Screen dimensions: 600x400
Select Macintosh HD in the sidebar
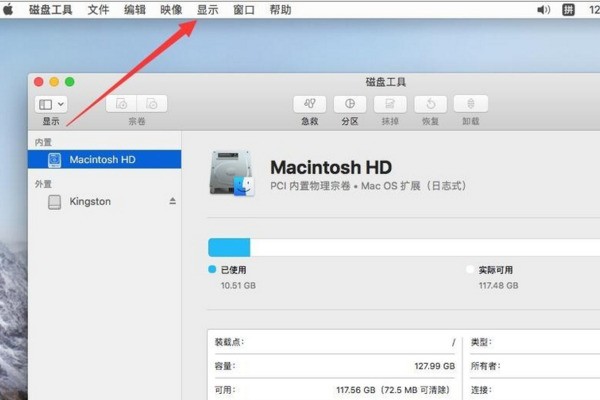coord(102,159)
